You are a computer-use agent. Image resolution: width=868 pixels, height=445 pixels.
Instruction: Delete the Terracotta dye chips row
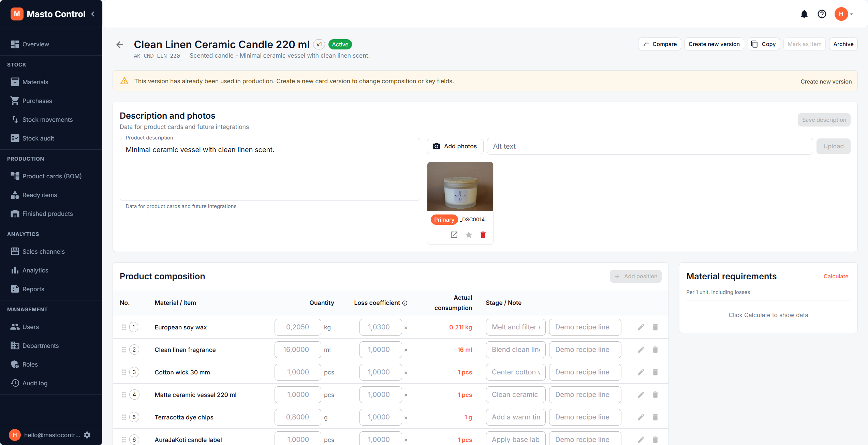(655, 417)
